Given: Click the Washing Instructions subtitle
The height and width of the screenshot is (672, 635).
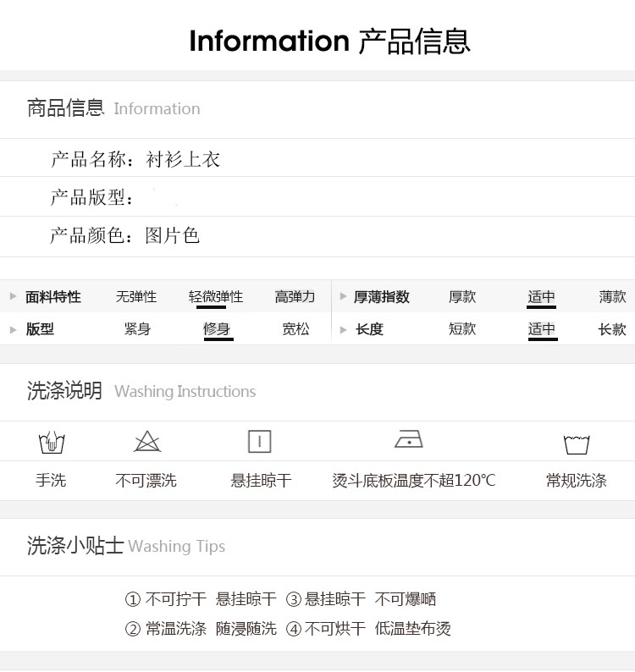Looking at the screenshot, I should pos(185,391).
